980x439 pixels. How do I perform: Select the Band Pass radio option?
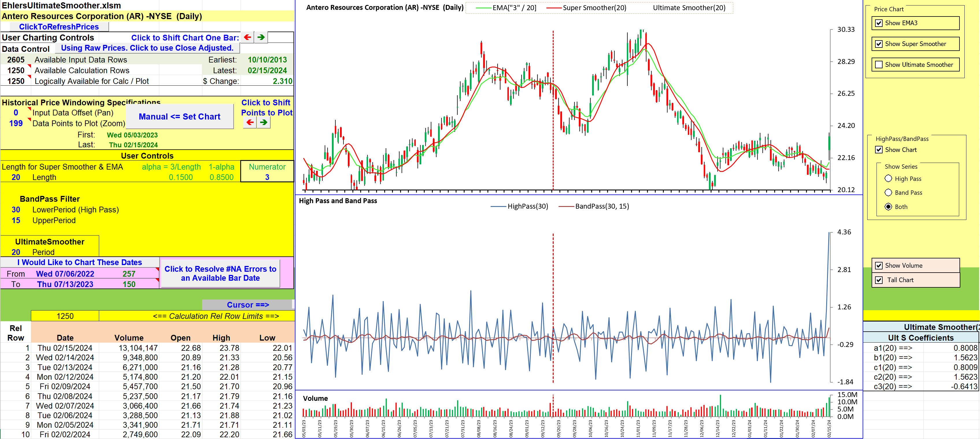click(888, 193)
